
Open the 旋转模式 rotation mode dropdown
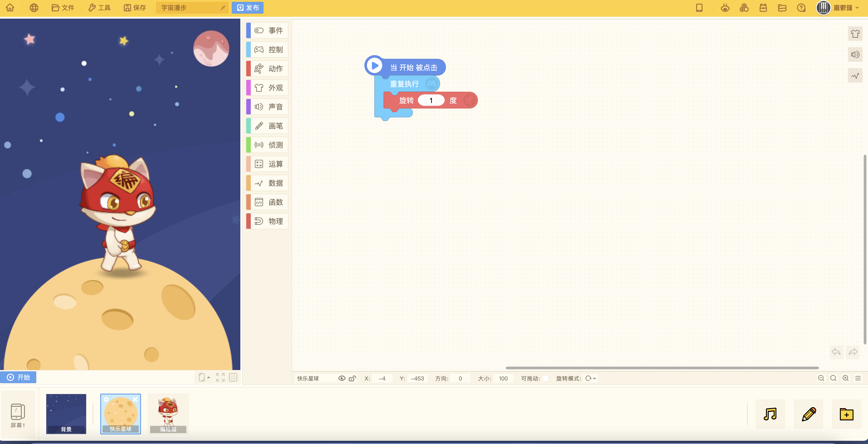591,378
